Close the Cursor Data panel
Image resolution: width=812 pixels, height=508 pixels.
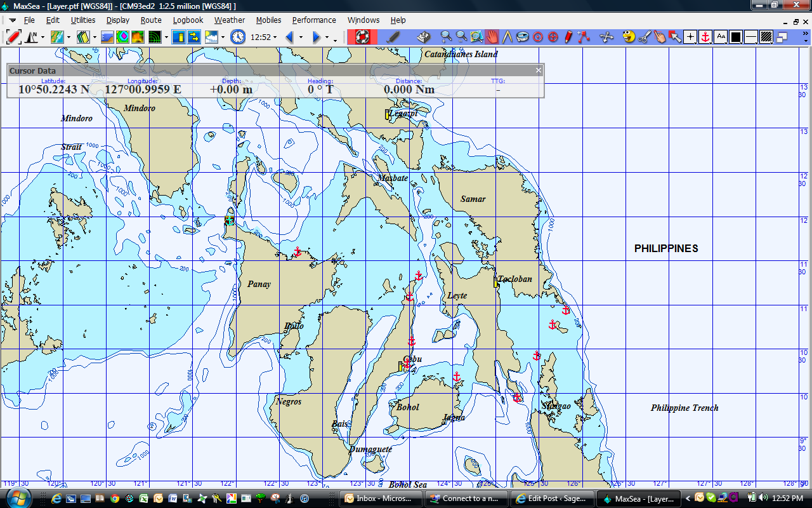point(539,70)
